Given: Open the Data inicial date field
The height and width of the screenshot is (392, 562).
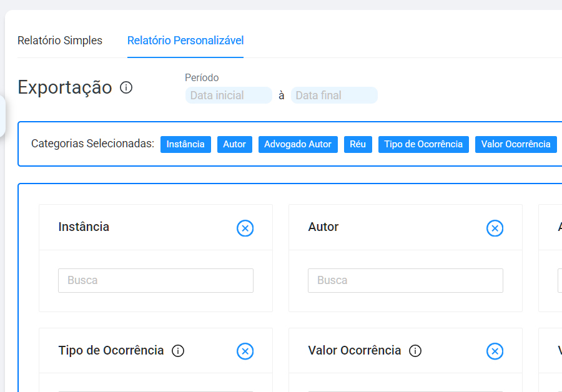Looking at the screenshot, I should click(229, 96).
